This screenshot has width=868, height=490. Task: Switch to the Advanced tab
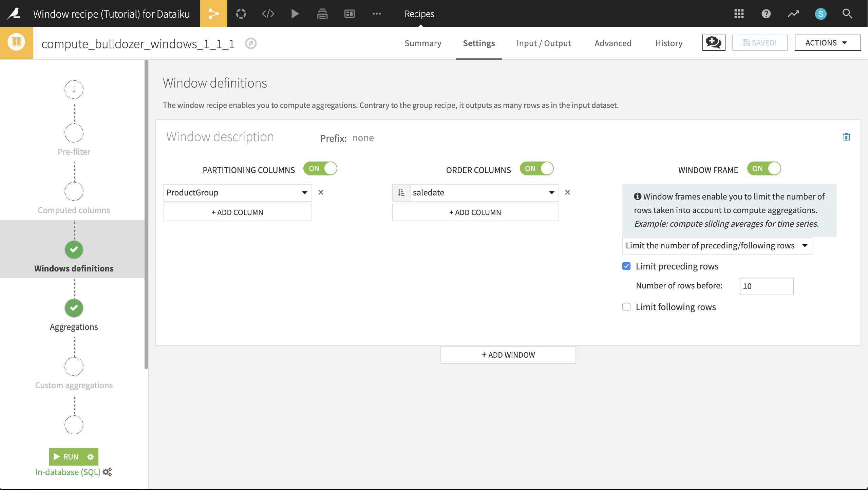click(613, 43)
